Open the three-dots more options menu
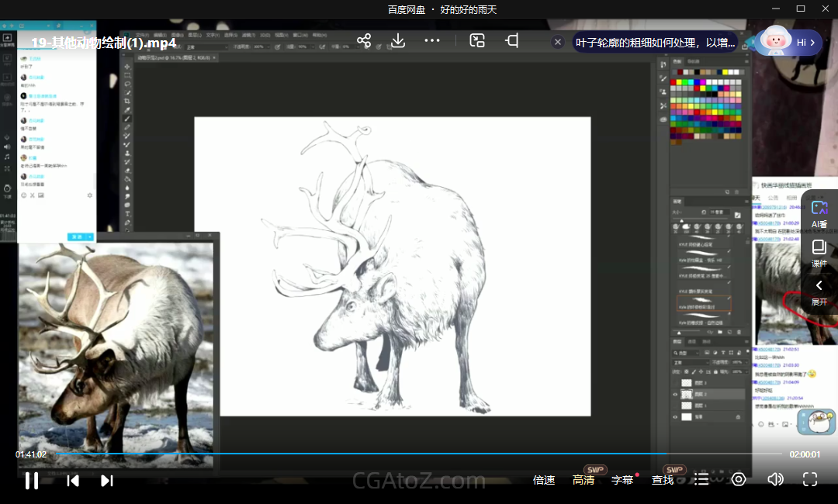The height and width of the screenshot is (504, 838). 432,41
